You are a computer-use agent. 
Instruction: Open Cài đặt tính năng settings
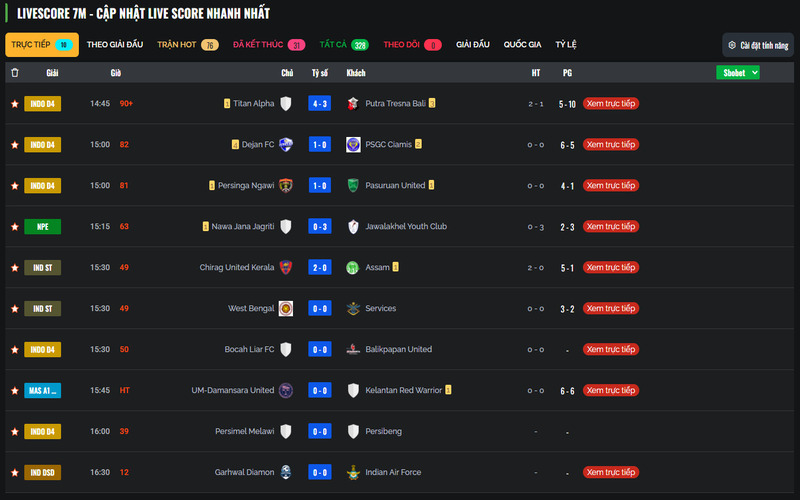pos(758,45)
